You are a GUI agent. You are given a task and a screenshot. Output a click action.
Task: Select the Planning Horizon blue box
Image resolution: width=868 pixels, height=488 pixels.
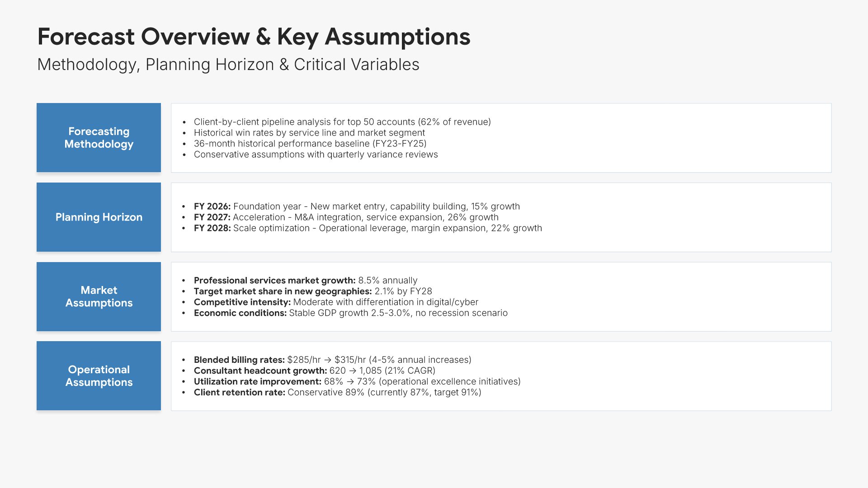pos(99,217)
